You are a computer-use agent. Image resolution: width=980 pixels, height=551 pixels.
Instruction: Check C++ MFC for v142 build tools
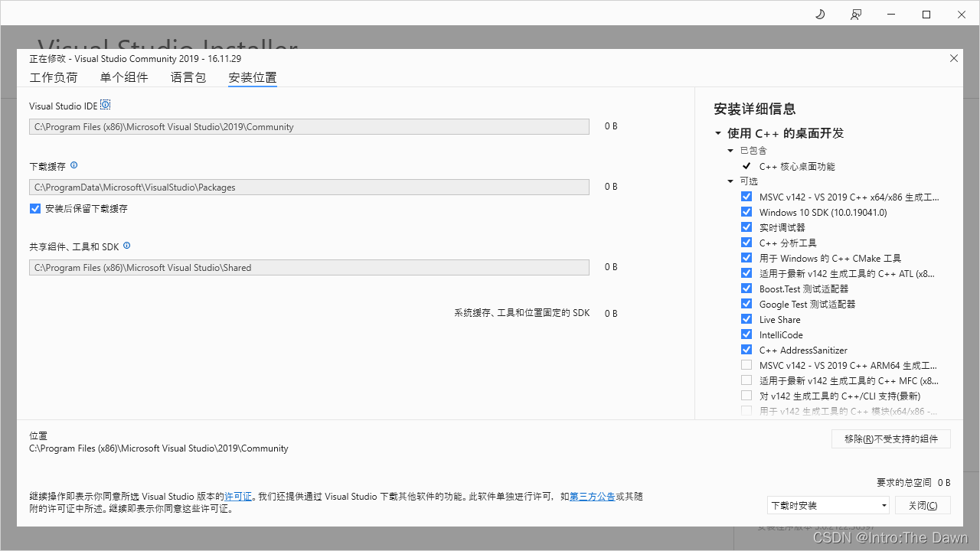746,380
